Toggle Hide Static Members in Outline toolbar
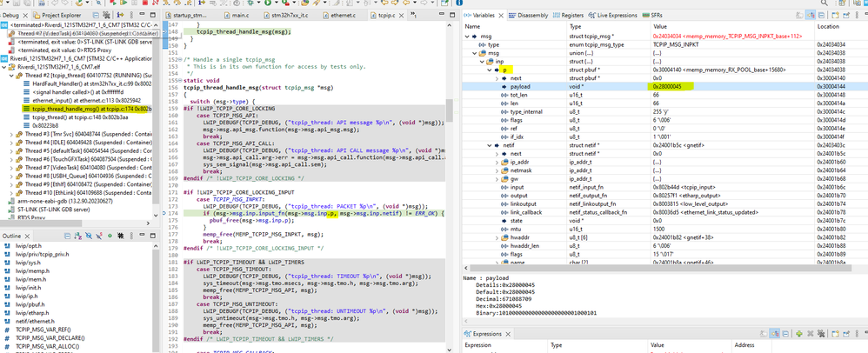The width and height of the screenshot is (868, 353). click(98, 236)
